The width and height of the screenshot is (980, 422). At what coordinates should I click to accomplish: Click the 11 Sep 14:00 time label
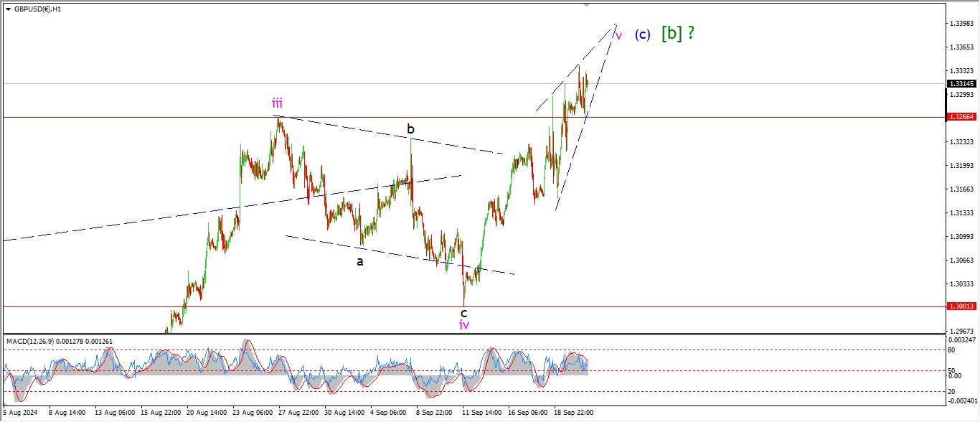(482, 413)
